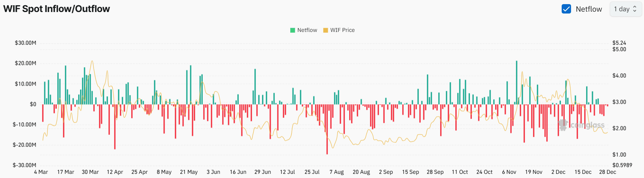Screen dimensions: 644x178
Task: Hide WIF Price series via legend text
Action: [342, 30]
